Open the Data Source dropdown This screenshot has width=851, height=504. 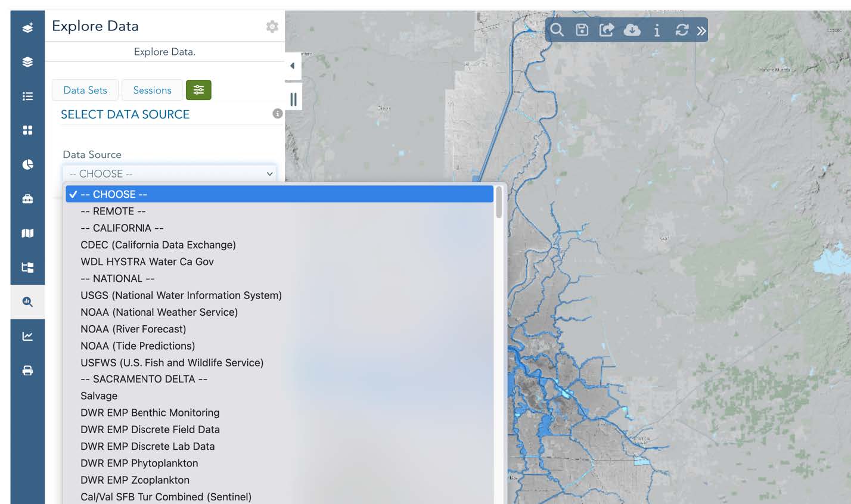tap(169, 174)
